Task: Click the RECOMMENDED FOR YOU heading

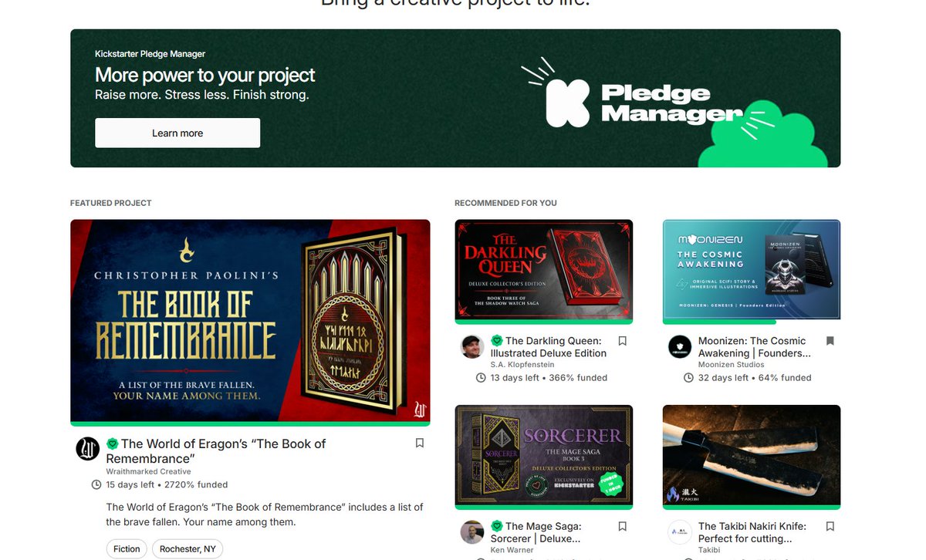Action: [x=505, y=204]
